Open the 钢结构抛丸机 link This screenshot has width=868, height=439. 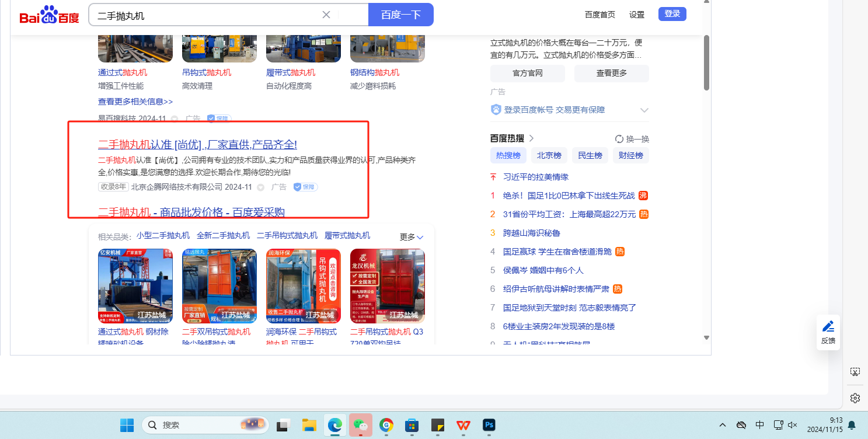375,72
